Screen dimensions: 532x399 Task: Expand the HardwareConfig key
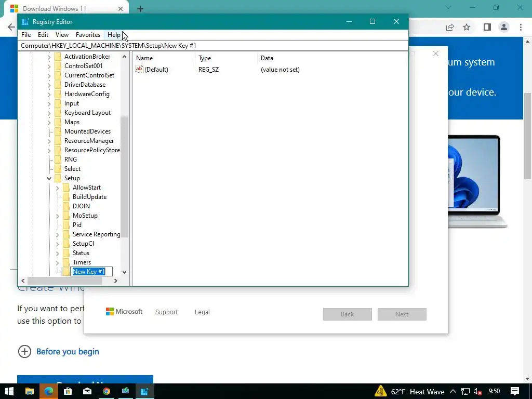pos(49,94)
